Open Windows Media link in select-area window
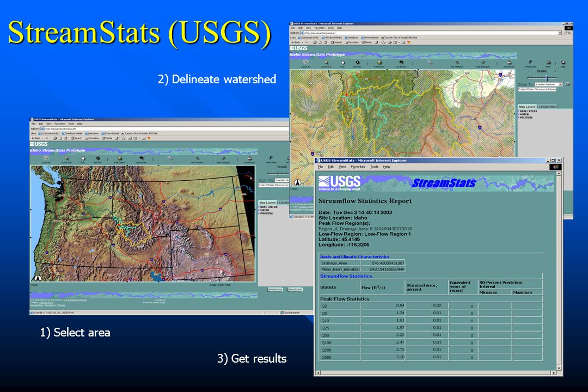The width and height of the screenshot is (588, 392). (x=72, y=133)
